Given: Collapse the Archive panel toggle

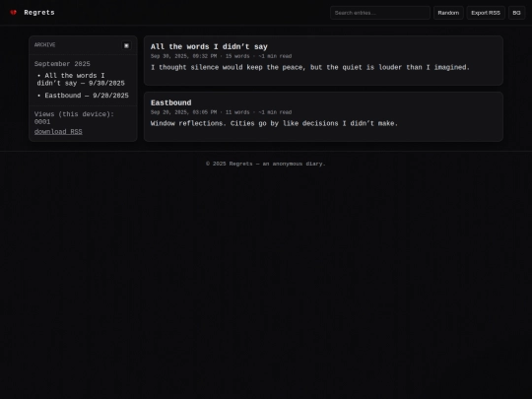Looking at the screenshot, I should click(126, 45).
